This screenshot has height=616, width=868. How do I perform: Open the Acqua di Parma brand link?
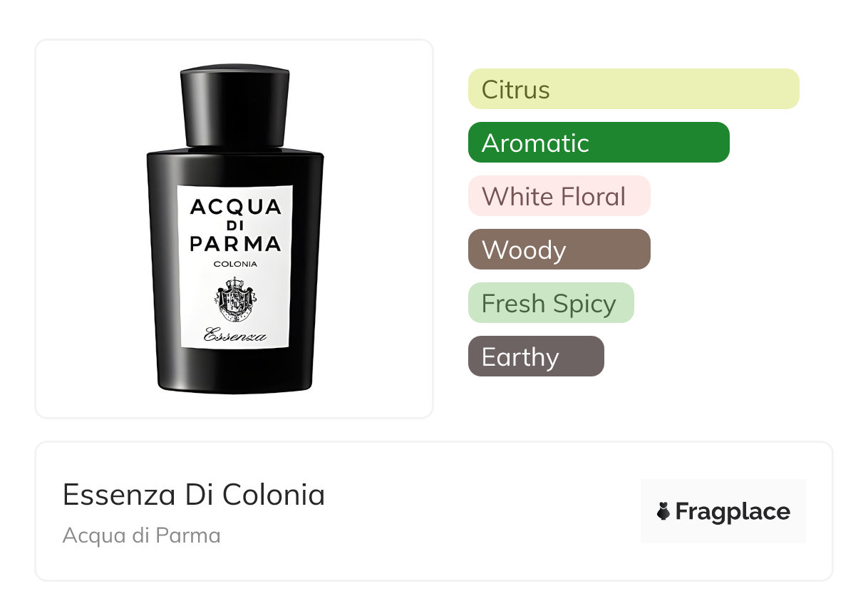tap(142, 535)
